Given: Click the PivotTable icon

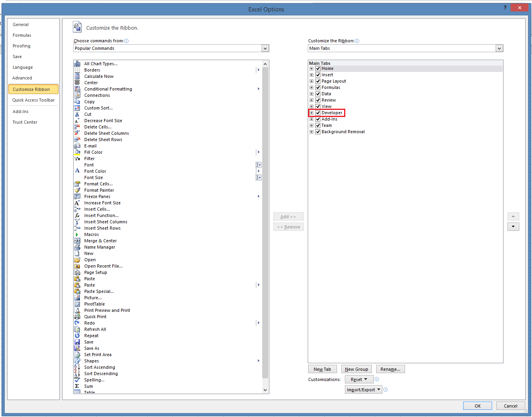Looking at the screenshot, I should click(77, 304).
